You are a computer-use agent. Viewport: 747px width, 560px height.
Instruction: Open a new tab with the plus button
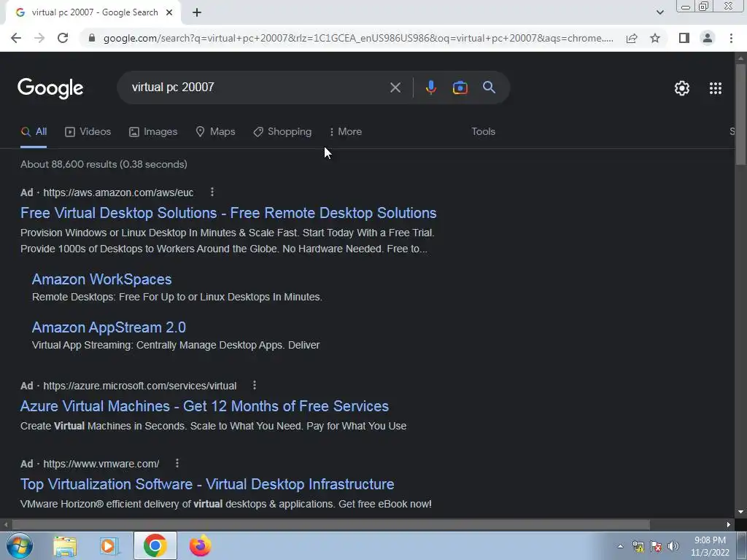[197, 12]
